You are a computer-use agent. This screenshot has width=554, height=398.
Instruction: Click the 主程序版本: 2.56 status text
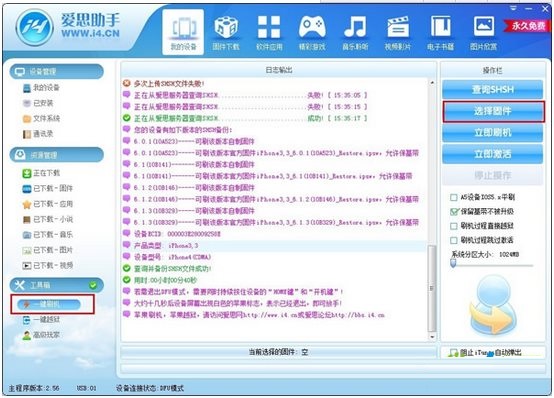coord(34,388)
